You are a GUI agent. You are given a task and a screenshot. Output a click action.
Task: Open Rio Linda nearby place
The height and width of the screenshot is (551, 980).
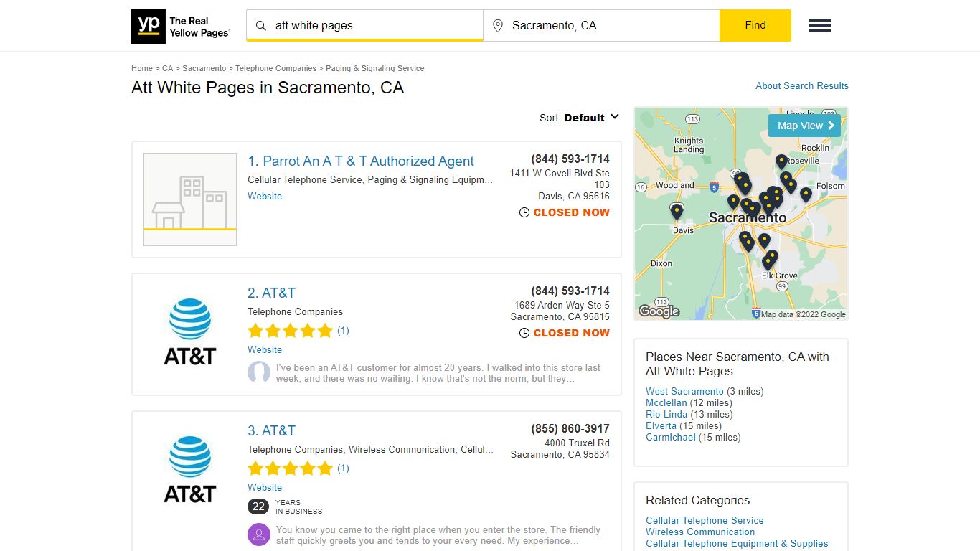pos(666,414)
